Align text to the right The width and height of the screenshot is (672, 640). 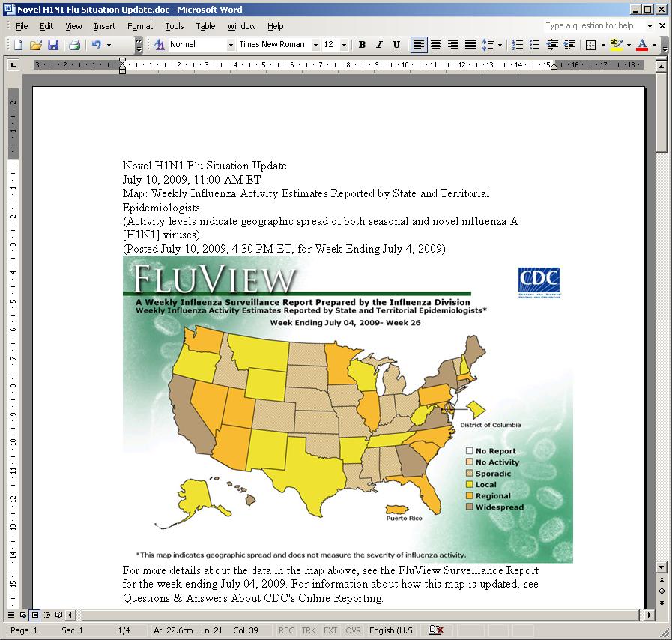[x=453, y=44]
